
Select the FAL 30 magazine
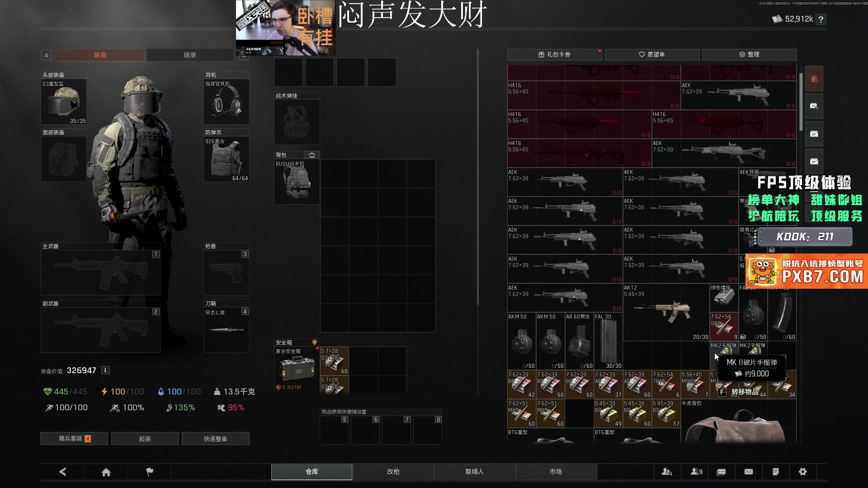coord(609,341)
